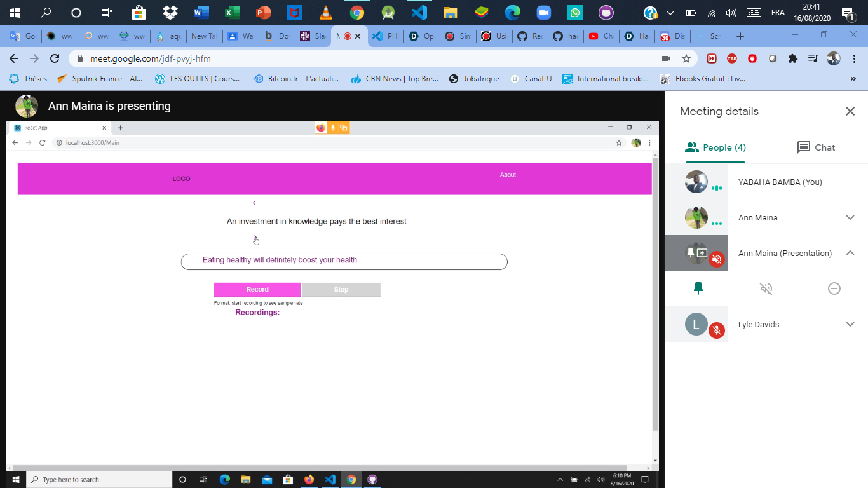Launch Excel from the taskbar
Image resolution: width=868 pixels, height=488 pixels.
click(232, 12)
